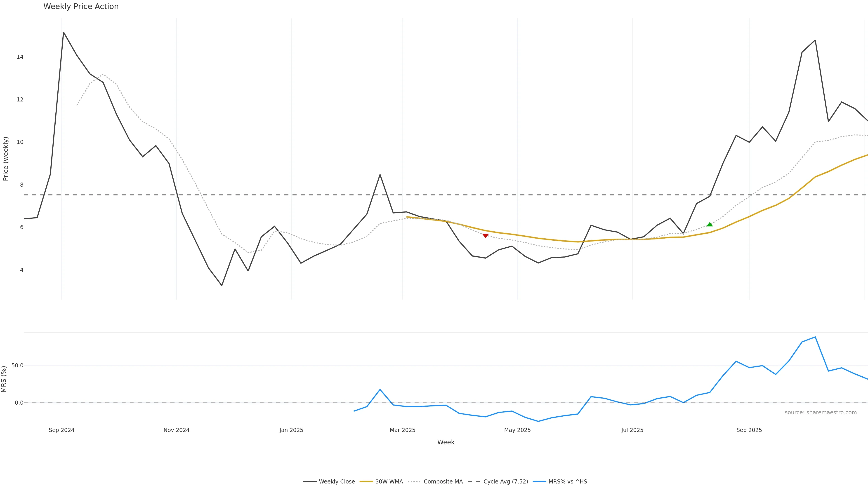Click the green up-triangle signal marker
The width and height of the screenshot is (868, 488).
(709, 225)
